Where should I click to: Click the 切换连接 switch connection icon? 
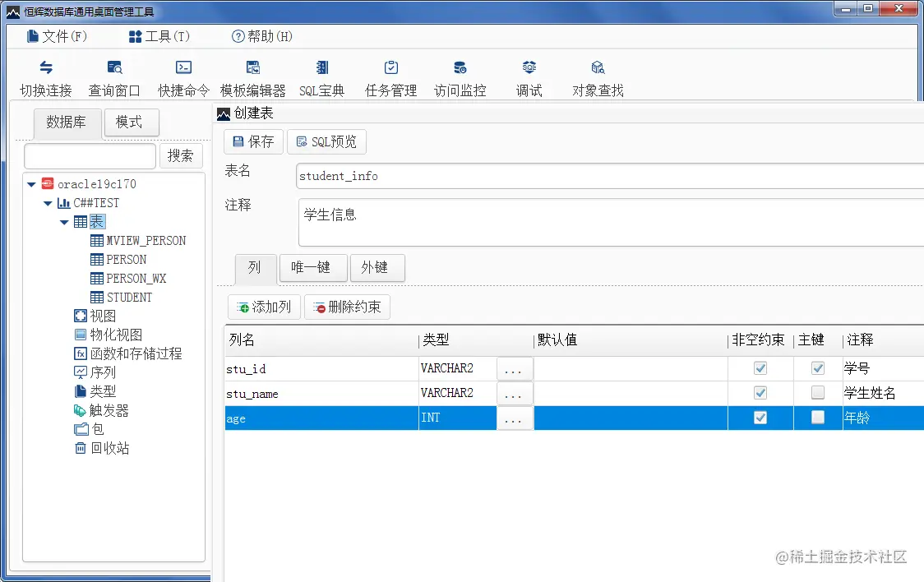(x=46, y=67)
